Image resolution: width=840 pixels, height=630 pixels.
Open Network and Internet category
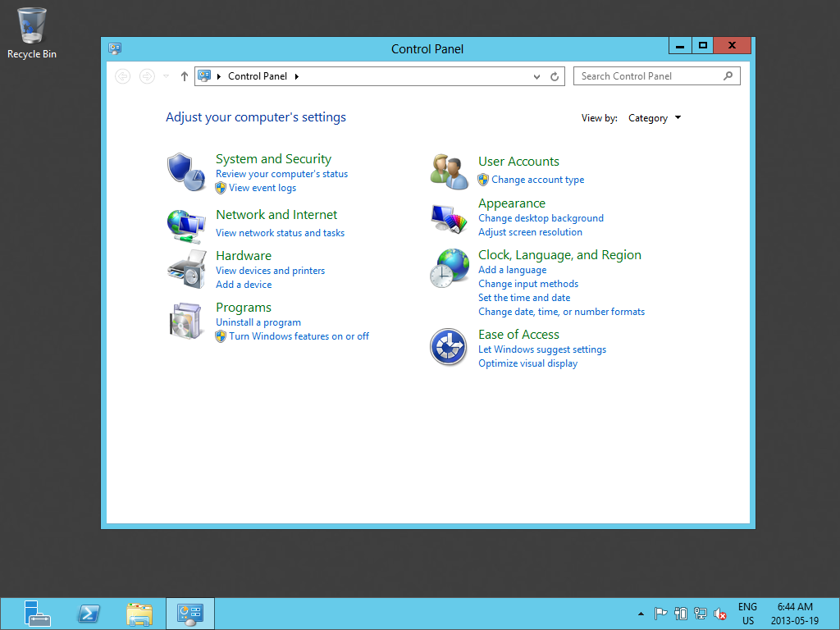pyautogui.click(x=276, y=215)
